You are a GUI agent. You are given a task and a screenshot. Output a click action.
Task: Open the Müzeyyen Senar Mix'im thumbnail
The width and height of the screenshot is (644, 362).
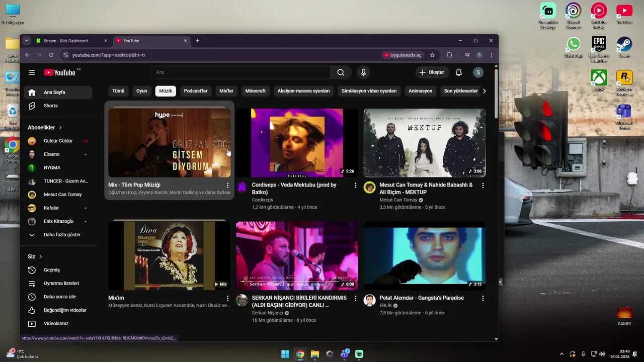[x=169, y=255]
